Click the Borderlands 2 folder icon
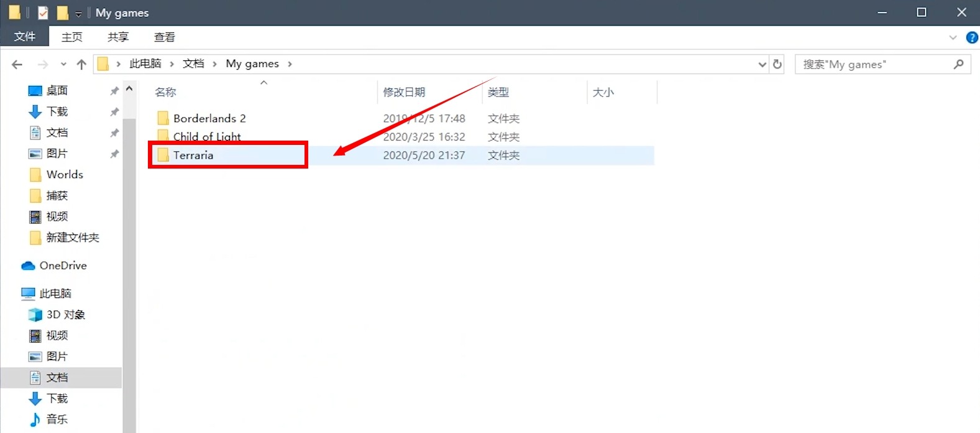The image size is (980, 433). [163, 118]
